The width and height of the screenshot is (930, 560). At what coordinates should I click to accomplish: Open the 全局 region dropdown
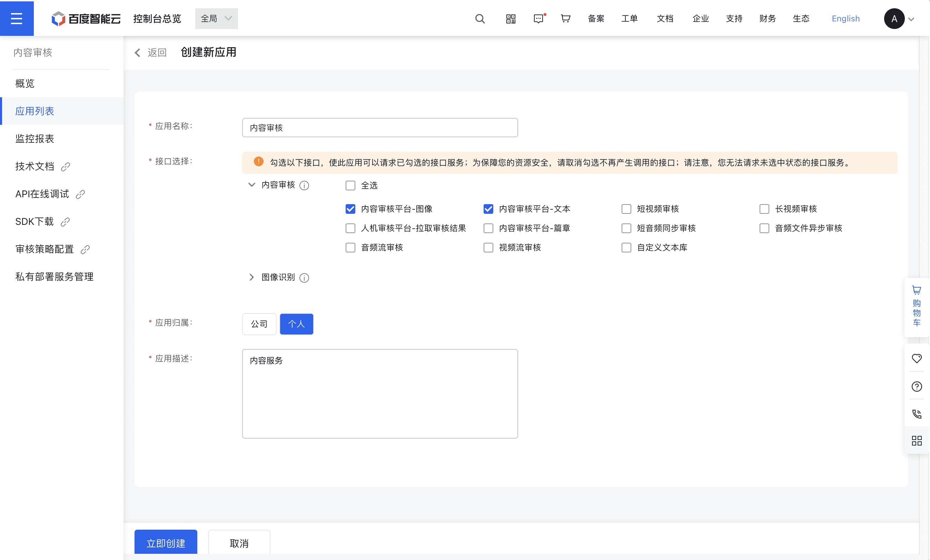click(x=216, y=19)
